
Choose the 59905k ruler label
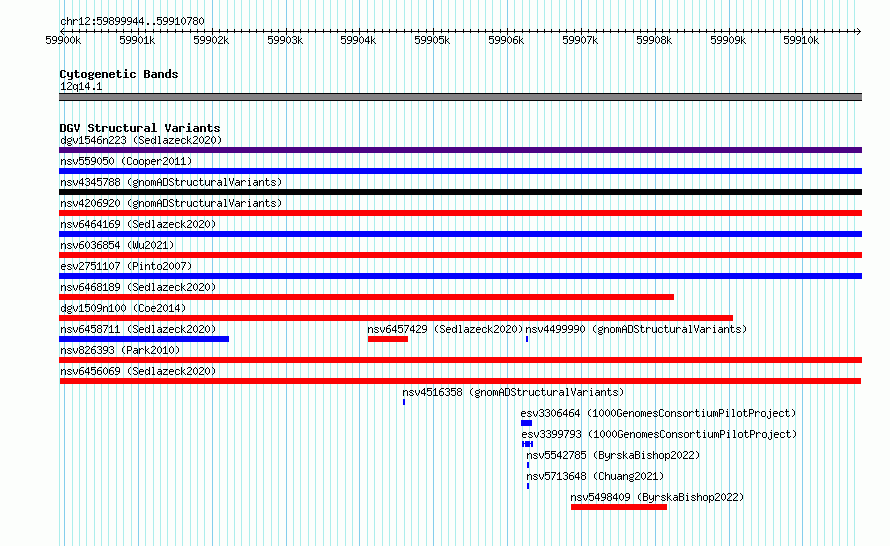pyautogui.click(x=432, y=41)
